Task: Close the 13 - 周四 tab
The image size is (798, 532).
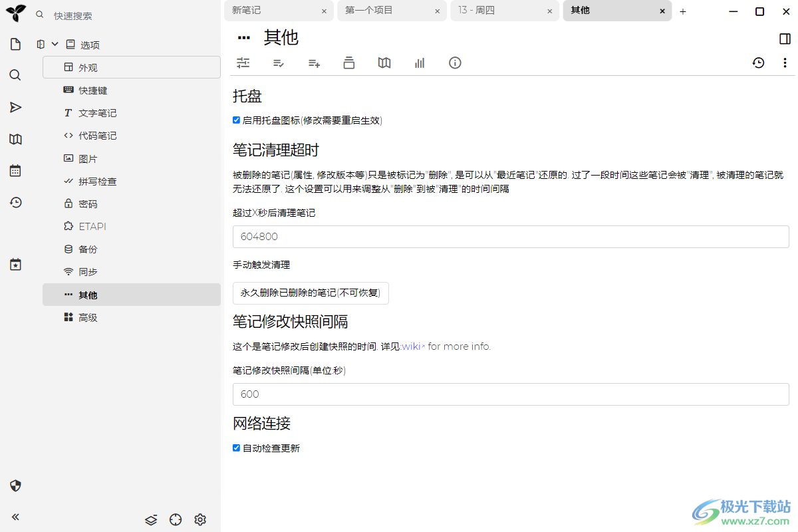Action: tap(549, 11)
